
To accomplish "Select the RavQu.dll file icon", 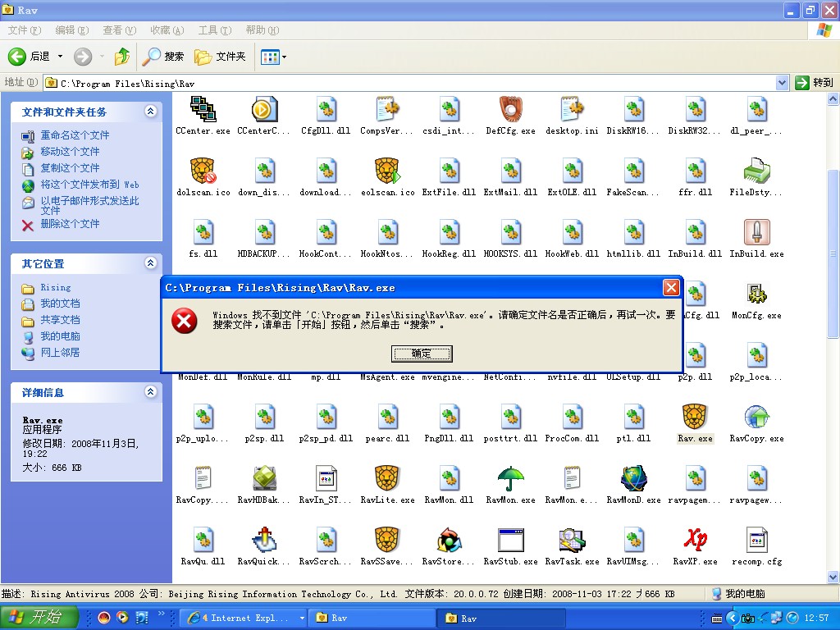I will pyautogui.click(x=203, y=540).
